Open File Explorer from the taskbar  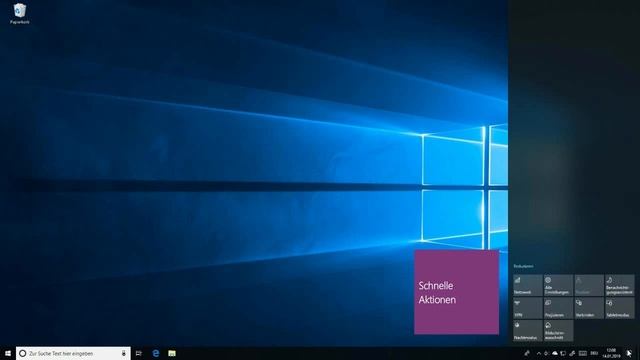click(x=172, y=353)
